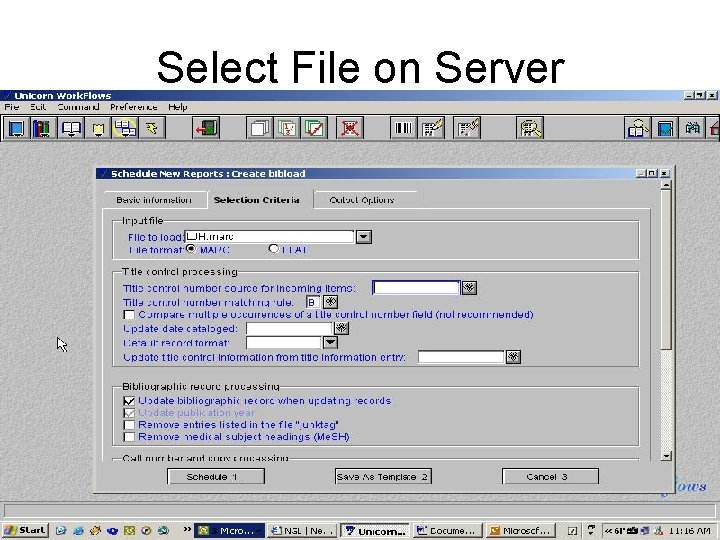
Task: Switch to the Unicorn taskbar button
Action: [375, 530]
